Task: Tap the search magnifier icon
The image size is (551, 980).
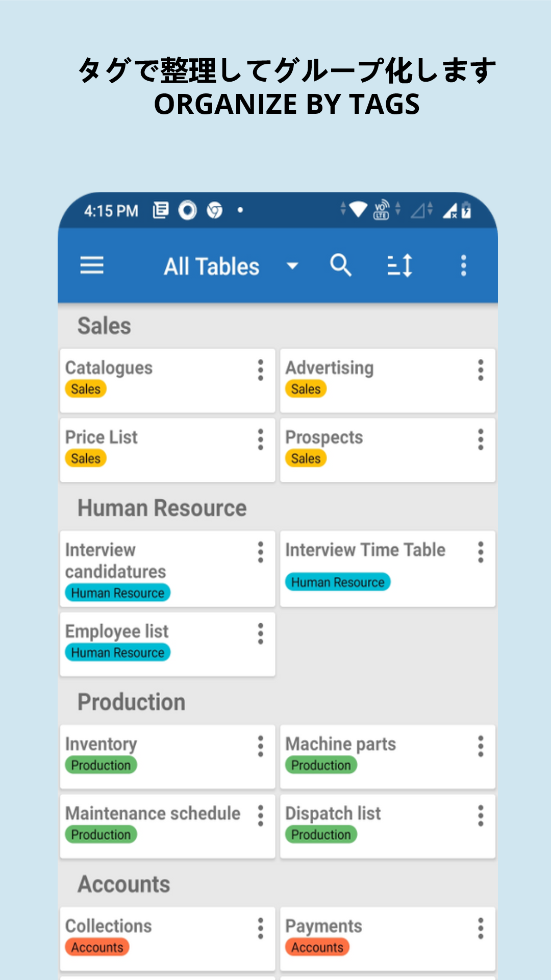Action: tap(341, 265)
